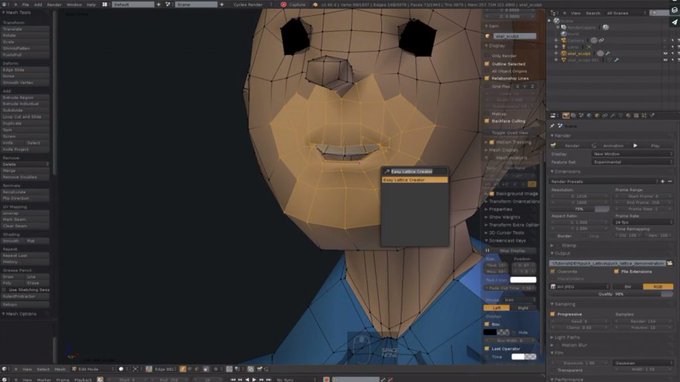Add a render preset with plus icon
The width and height of the screenshot is (680, 382).
pos(663,181)
